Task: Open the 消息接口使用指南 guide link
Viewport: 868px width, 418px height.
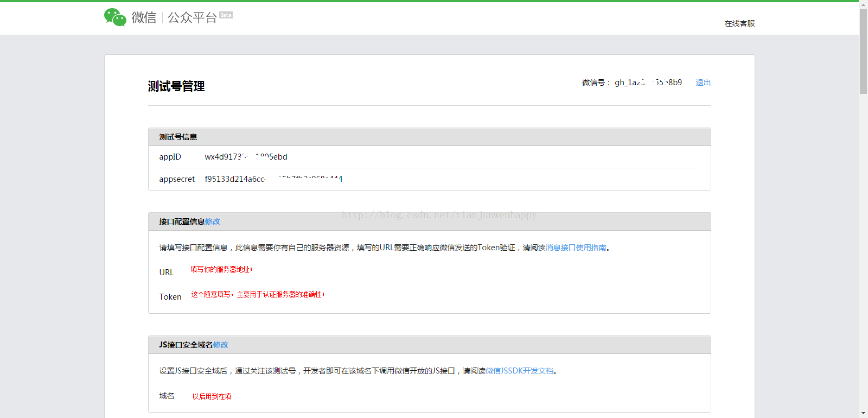Action: pyautogui.click(x=576, y=248)
